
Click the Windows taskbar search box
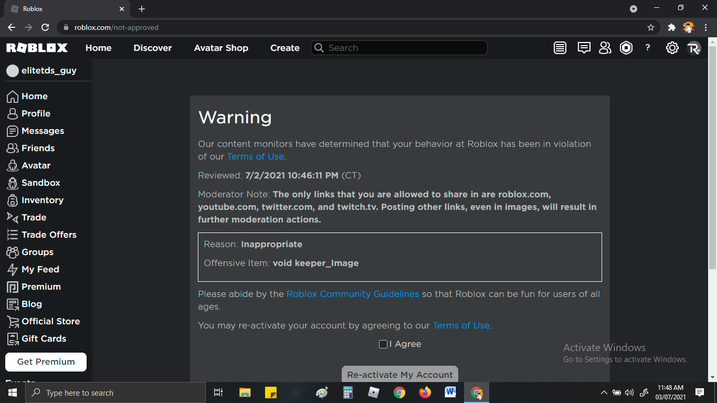pos(116,392)
